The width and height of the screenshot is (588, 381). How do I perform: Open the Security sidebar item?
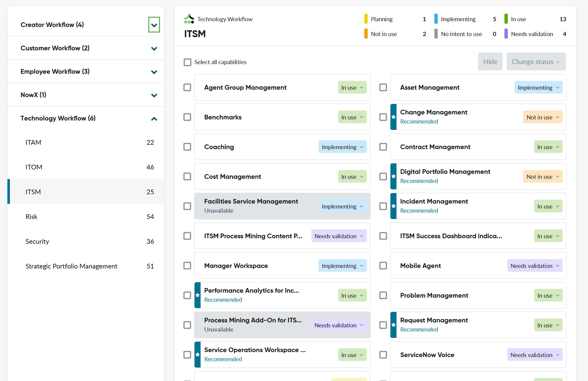click(x=86, y=241)
